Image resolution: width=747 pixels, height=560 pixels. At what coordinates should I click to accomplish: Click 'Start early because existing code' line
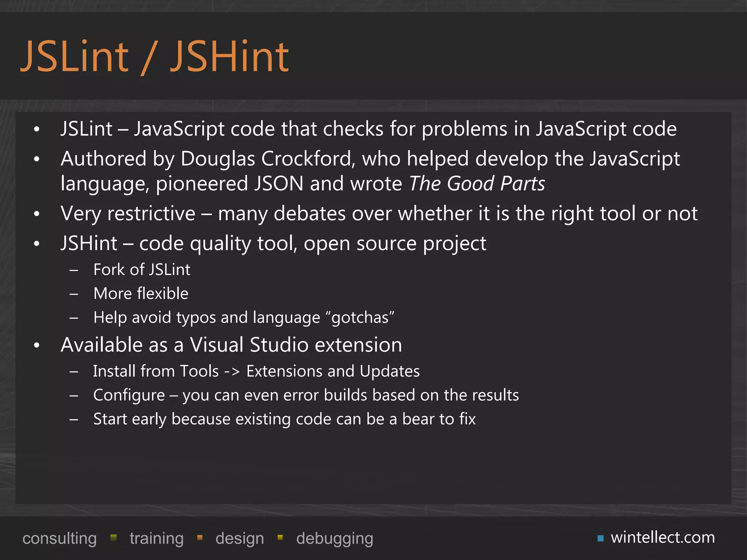coord(285,419)
